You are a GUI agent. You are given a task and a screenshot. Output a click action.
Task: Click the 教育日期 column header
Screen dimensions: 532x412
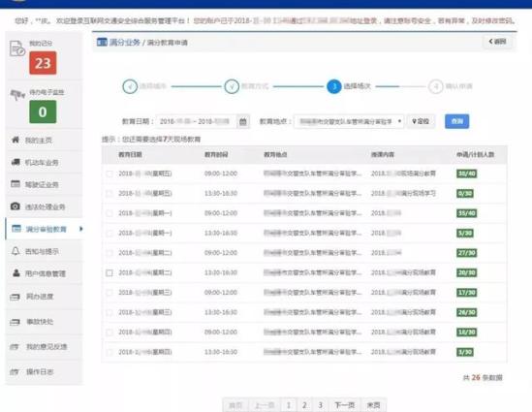[x=130, y=154]
